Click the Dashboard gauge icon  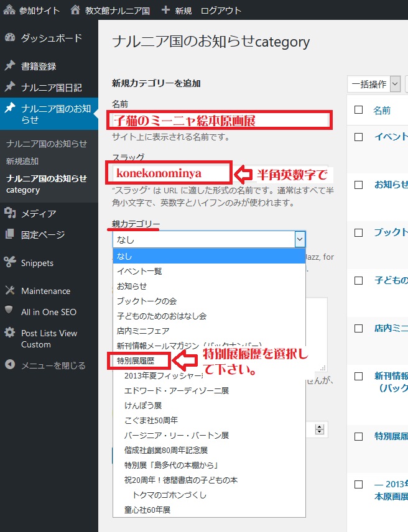coord(9,38)
